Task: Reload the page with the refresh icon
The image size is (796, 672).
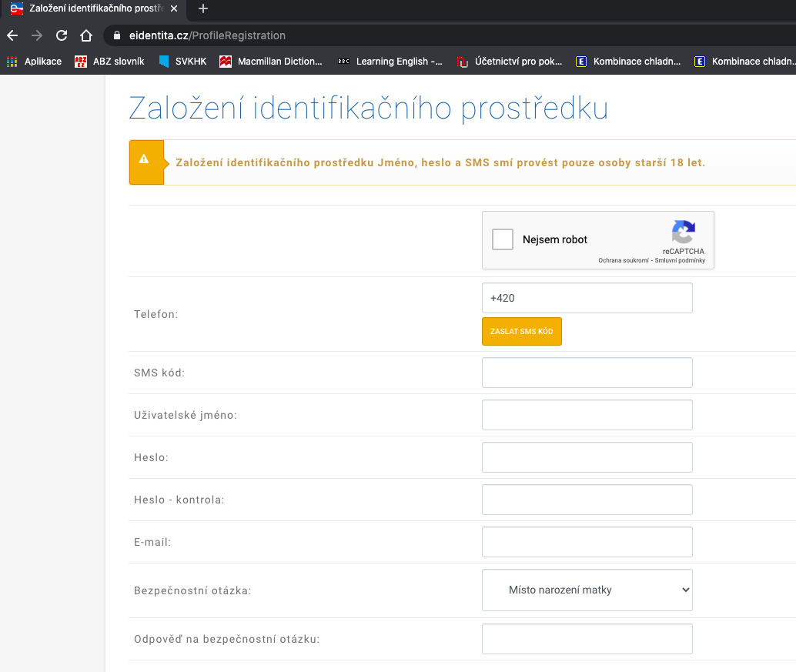Action: coord(62,35)
